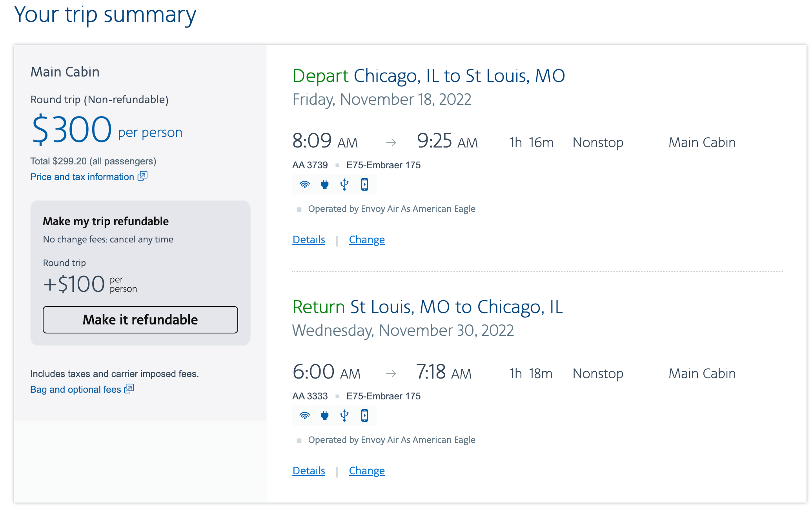Change the departing Chicago flight

coord(366,239)
